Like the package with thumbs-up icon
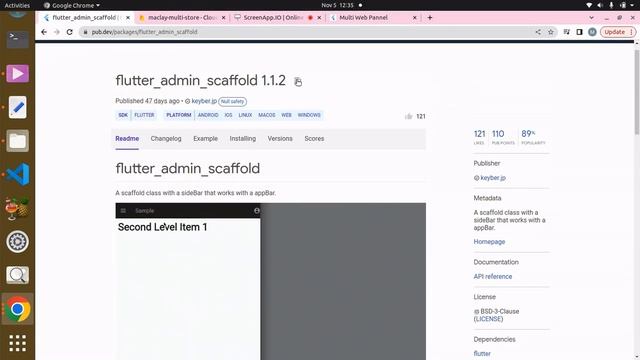The height and width of the screenshot is (360, 640). (409, 116)
